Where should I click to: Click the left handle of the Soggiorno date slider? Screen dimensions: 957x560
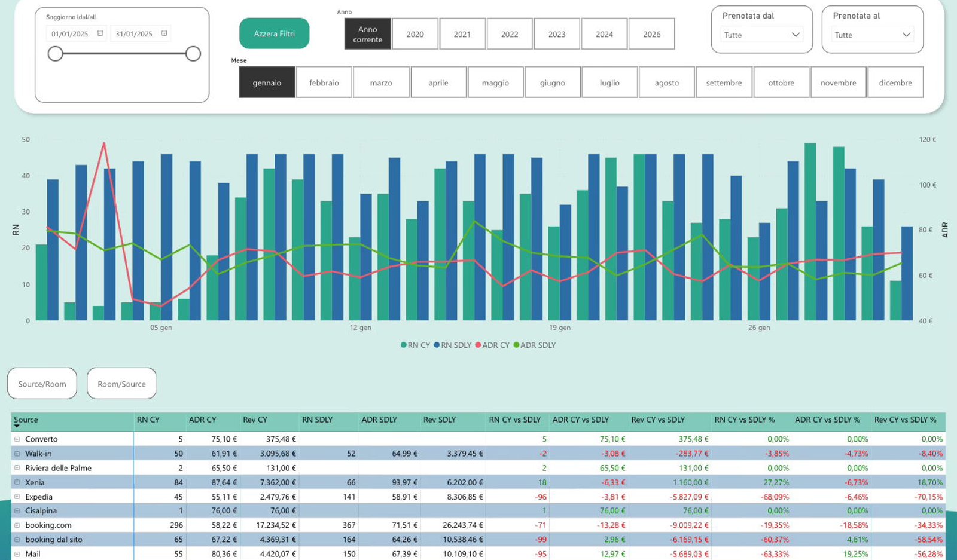click(55, 54)
